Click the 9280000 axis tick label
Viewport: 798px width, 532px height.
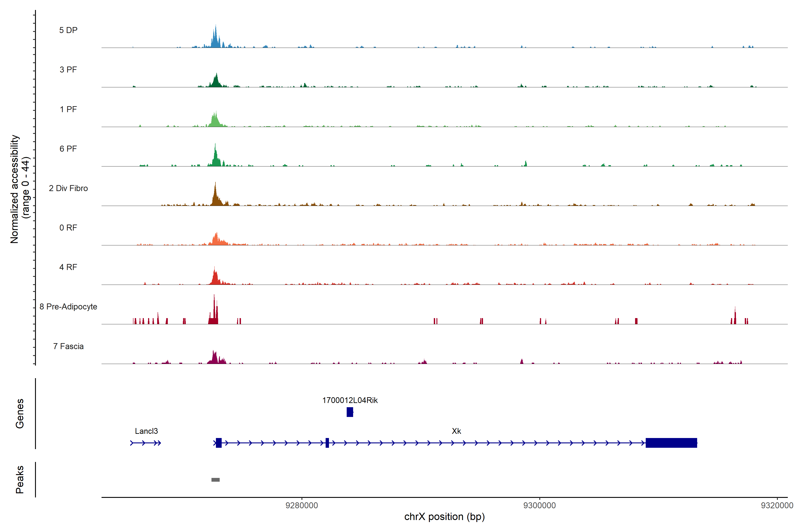[302, 506]
